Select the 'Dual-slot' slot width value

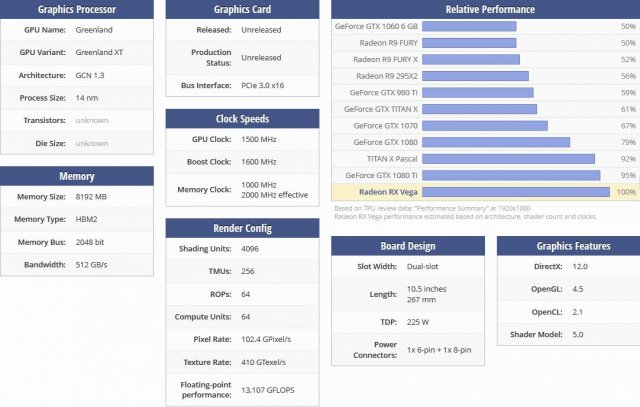[x=422, y=267]
